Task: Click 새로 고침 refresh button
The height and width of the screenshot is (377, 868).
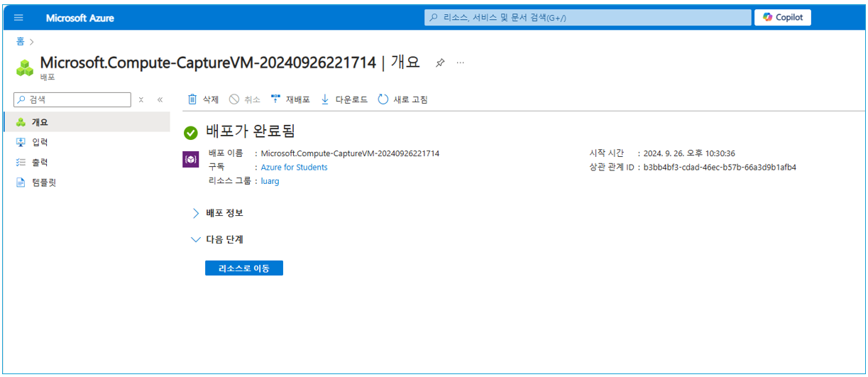Action: tap(402, 99)
